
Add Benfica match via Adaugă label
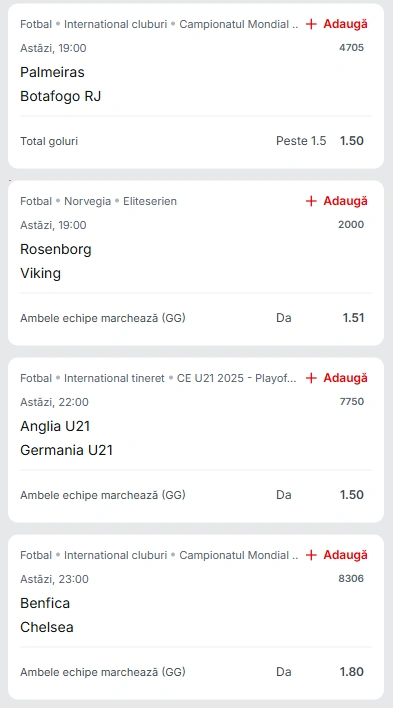pyautogui.click(x=346, y=555)
